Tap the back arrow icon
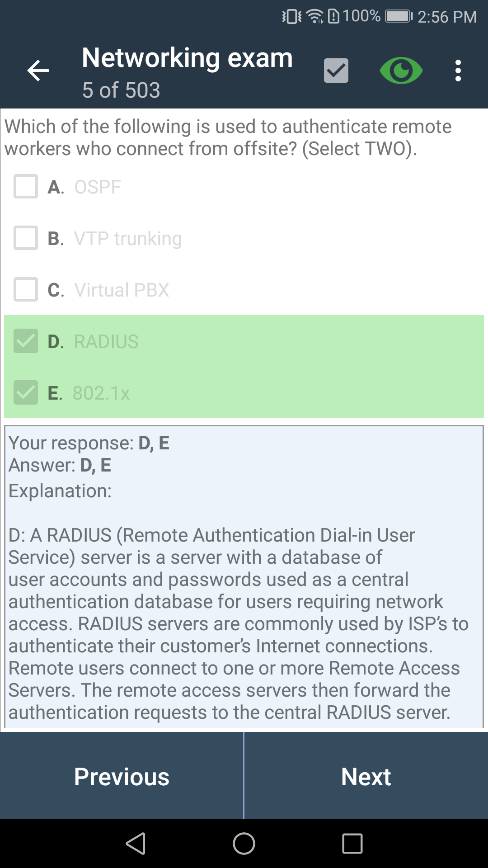The height and width of the screenshot is (868, 488). (38, 71)
